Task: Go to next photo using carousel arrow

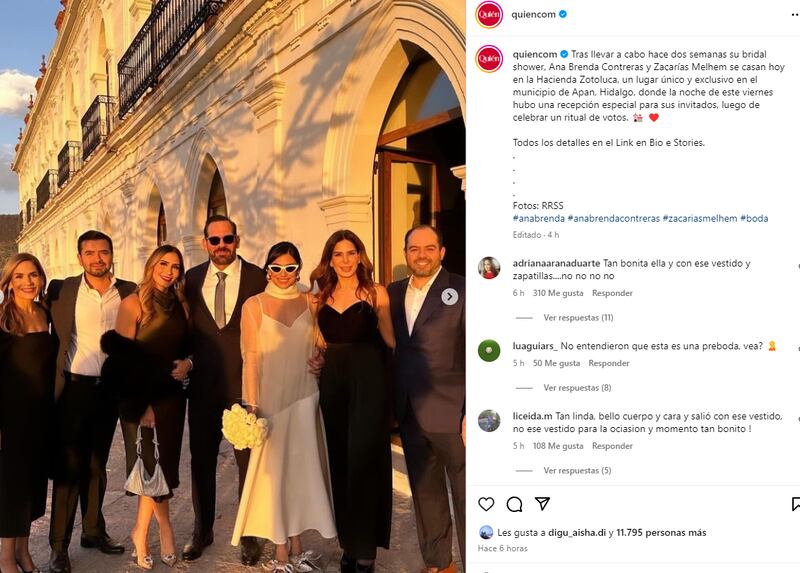Action: point(450,296)
